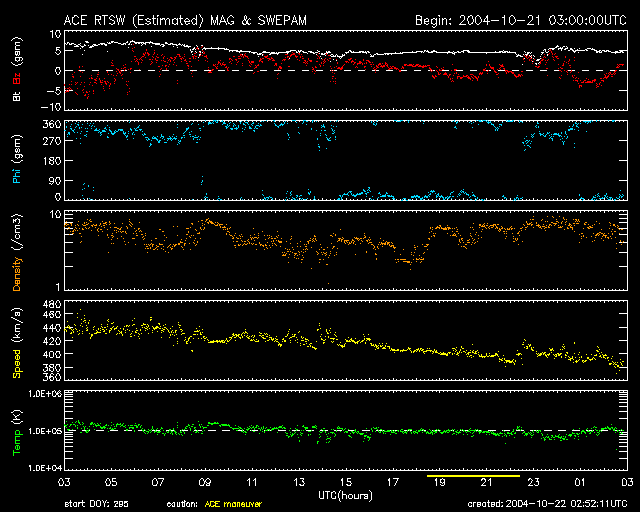Viewport: 640px width, 512px height.
Task: Click the yellow ACE maneuver bar on time axis
Action: [x=473, y=477]
